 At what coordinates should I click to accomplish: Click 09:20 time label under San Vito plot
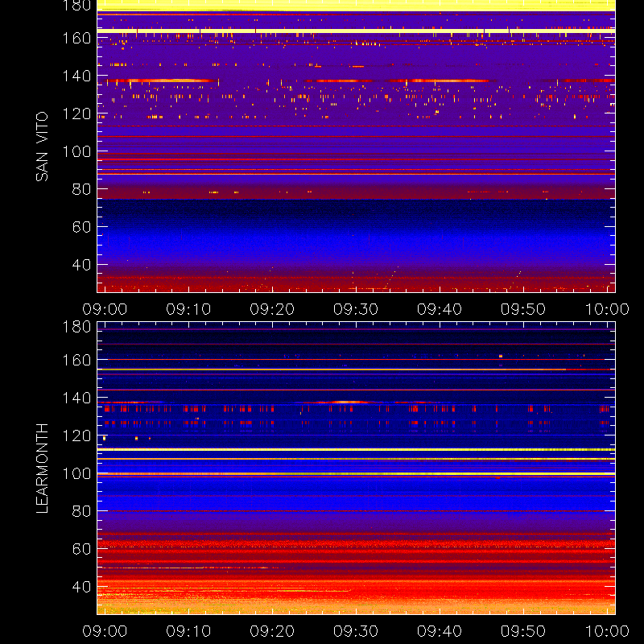(x=272, y=309)
